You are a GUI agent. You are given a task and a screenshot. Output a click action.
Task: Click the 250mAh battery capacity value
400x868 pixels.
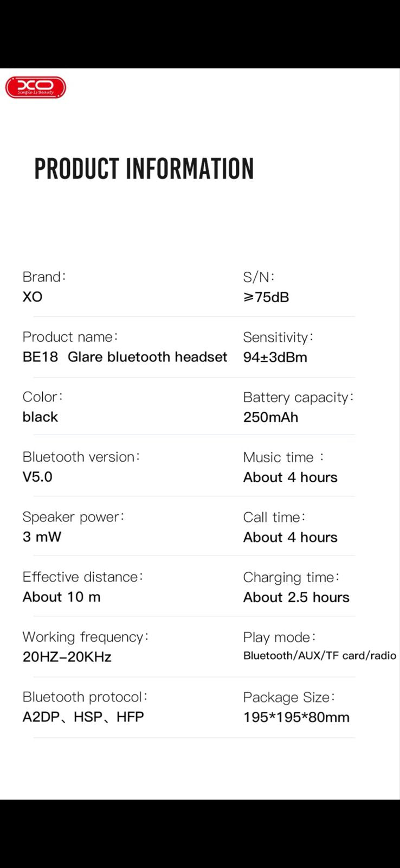(x=270, y=417)
